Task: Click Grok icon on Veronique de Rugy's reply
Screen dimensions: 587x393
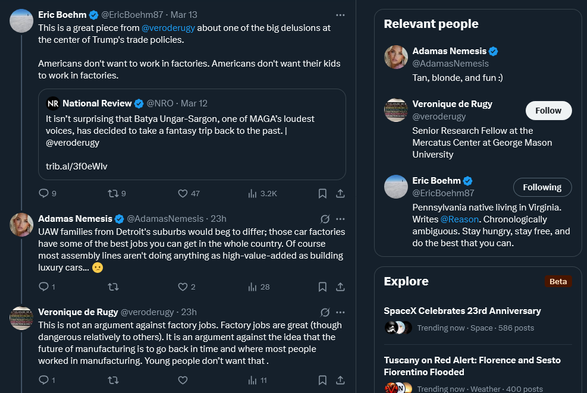Action: coord(325,312)
